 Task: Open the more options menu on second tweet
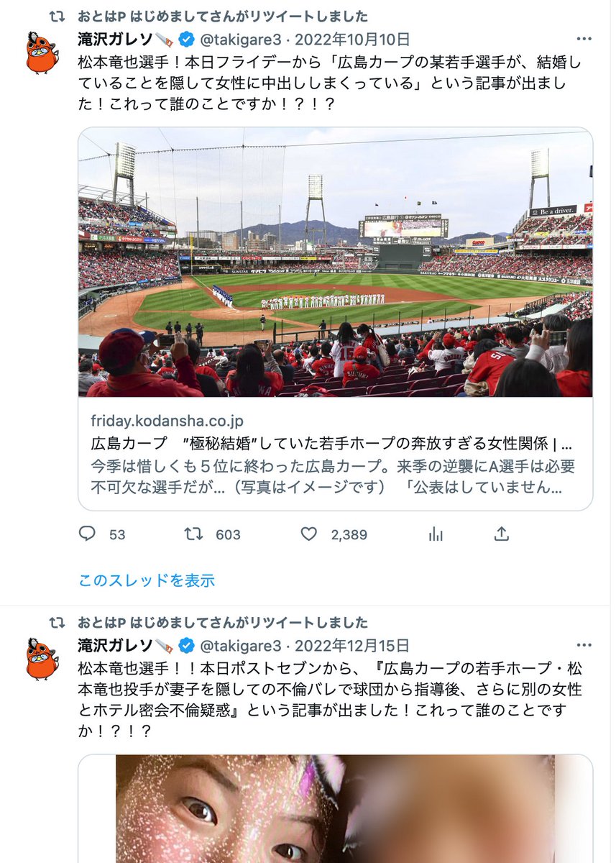click(x=584, y=645)
